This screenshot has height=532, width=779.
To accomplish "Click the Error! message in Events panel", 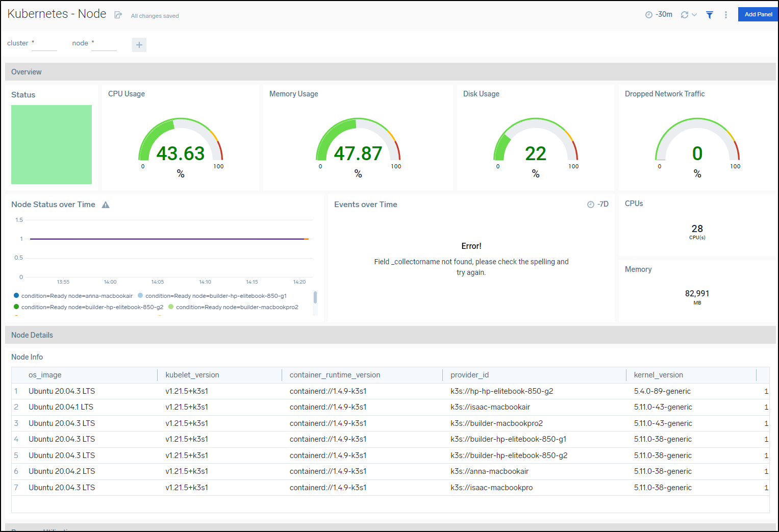I will [x=471, y=246].
